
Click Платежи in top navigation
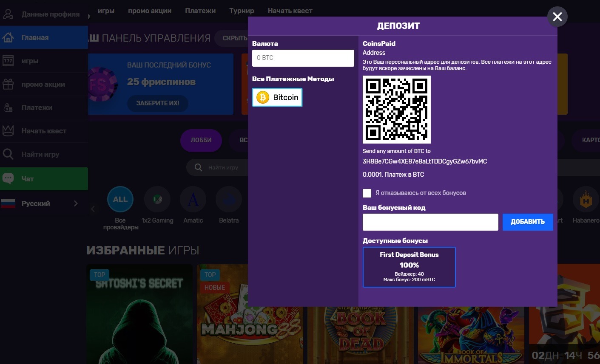pos(200,11)
